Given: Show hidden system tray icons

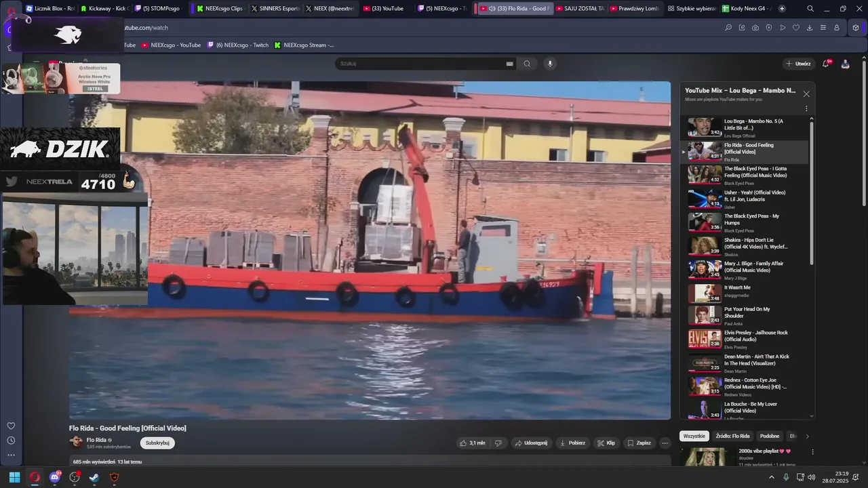Looking at the screenshot, I should click(x=771, y=477).
